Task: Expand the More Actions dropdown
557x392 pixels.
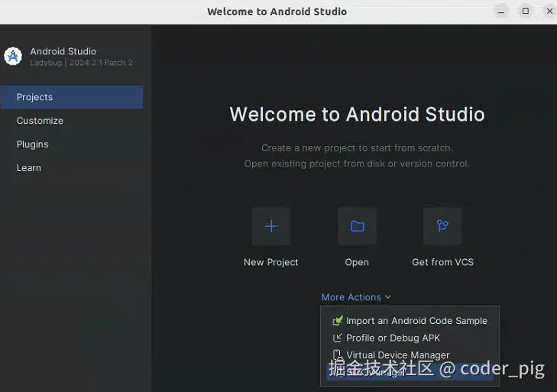Action: pos(356,297)
